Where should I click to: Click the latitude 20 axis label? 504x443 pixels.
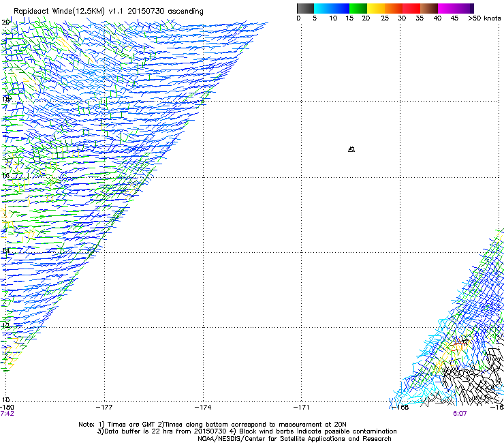click(x=5, y=22)
